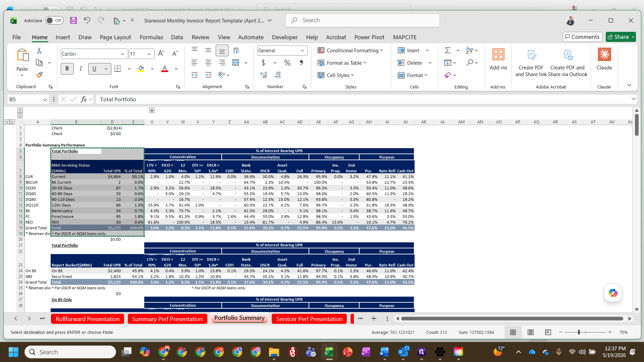Click the yellow Fill Color swatch
The image size is (644, 362).
(x=141, y=69)
